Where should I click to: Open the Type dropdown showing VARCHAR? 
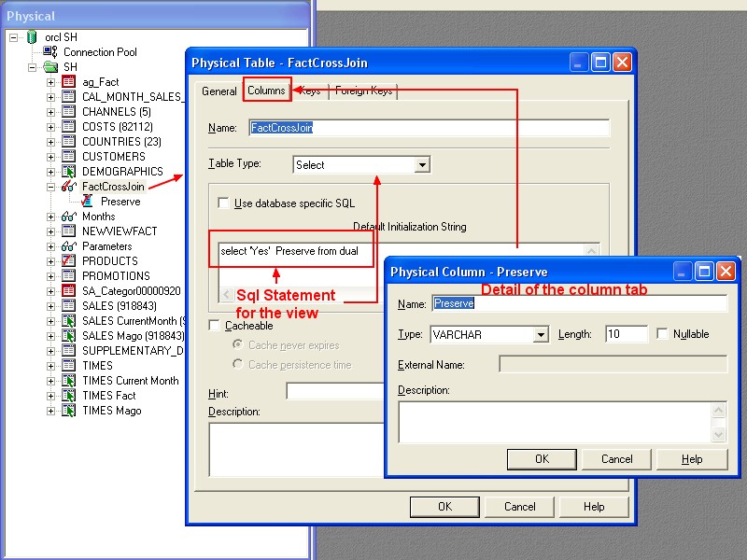click(x=543, y=333)
